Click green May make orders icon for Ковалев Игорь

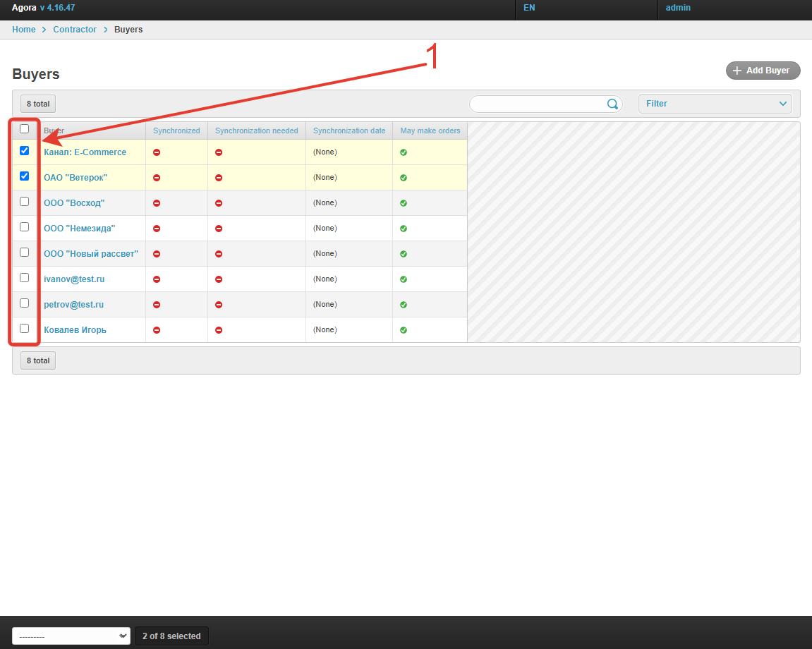coord(404,330)
